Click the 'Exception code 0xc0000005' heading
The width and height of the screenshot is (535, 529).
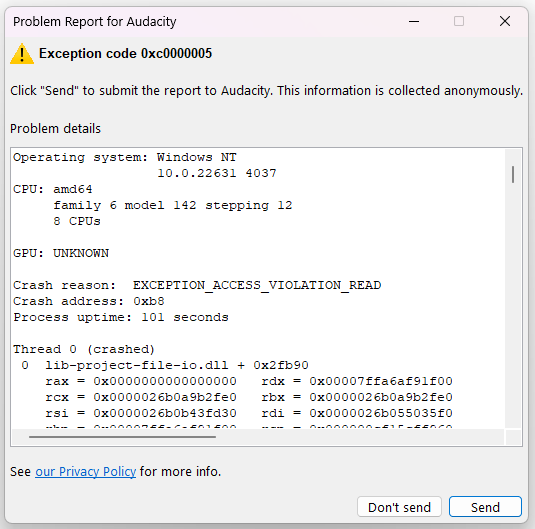pos(125,54)
